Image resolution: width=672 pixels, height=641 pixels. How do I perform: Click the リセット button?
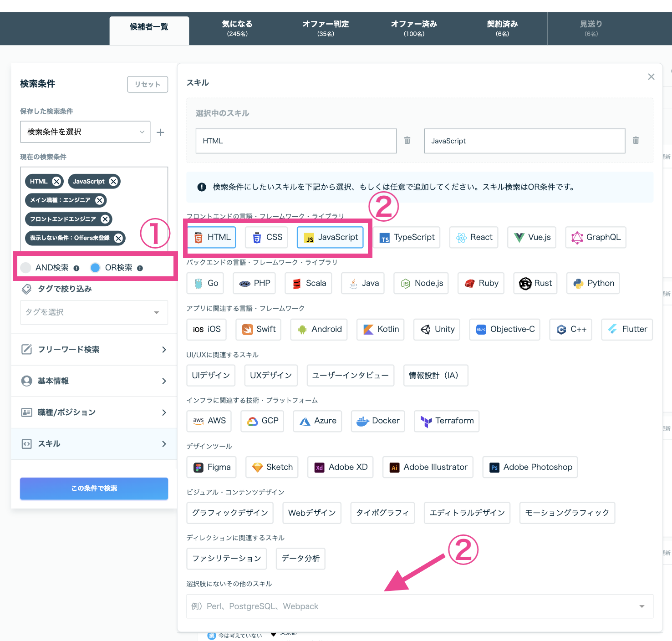point(148,84)
